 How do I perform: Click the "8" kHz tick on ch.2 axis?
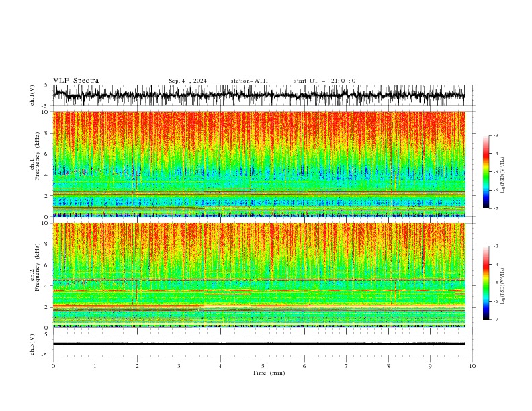tap(47, 244)
